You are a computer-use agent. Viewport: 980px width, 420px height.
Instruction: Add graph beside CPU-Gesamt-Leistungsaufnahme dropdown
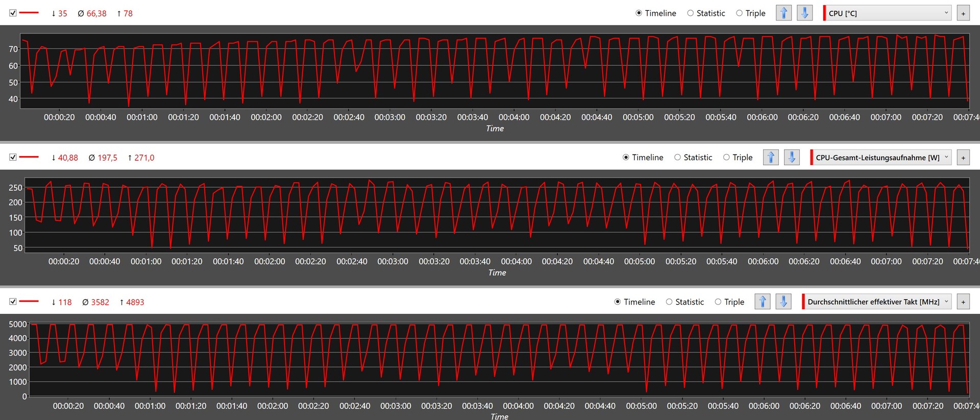[x=963, y=157]
